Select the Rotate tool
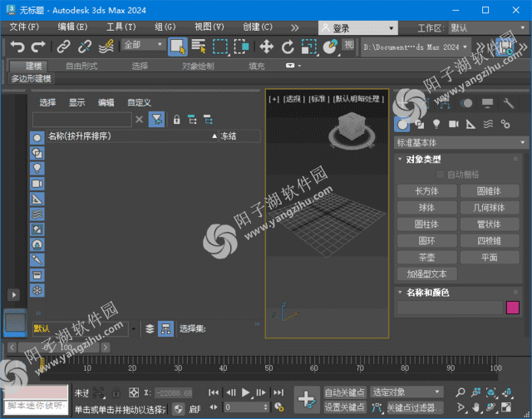Image resolution: width=532 pixels, height=419 pixels. tap(288, 47)
